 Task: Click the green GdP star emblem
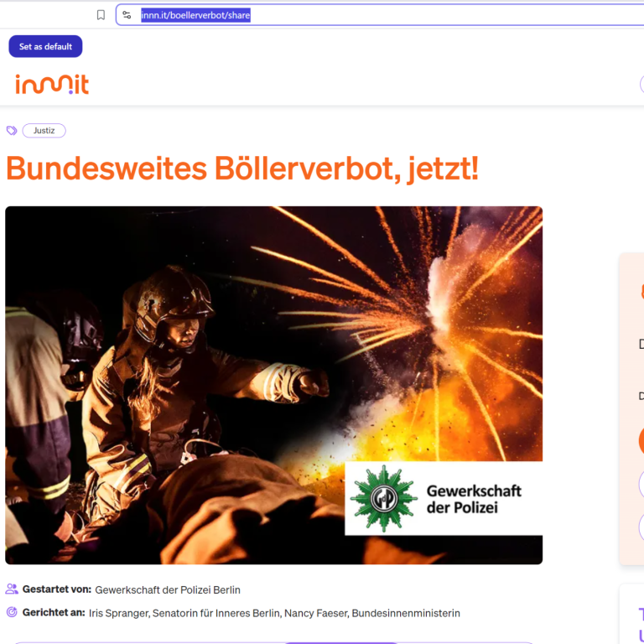(383, 498)
